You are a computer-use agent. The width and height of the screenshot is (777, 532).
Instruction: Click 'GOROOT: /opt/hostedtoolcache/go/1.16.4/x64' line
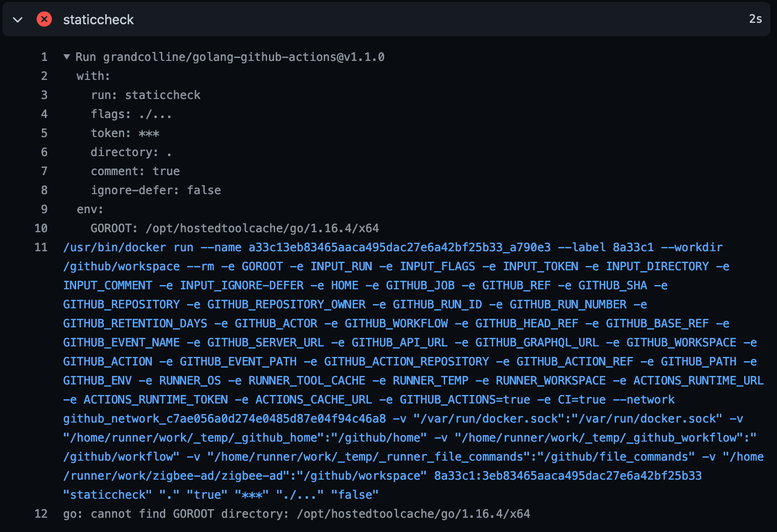coord(235,228)
